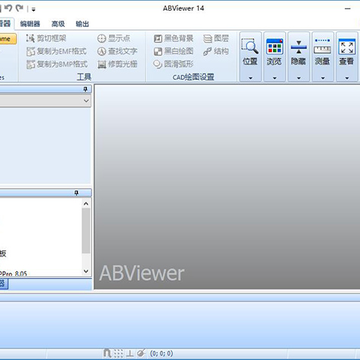The image size is (360, 360).
Task: Expand the 位置 position dropdown group
Action: tap(250, 57)
